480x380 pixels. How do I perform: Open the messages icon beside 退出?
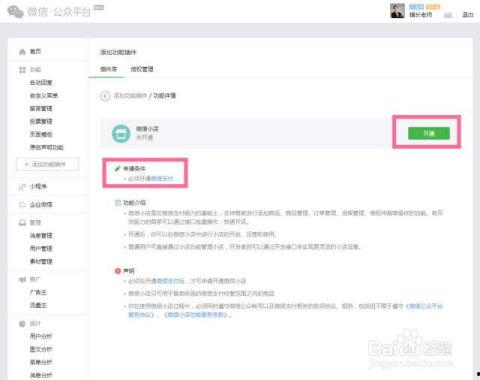(x=448, y=15)
